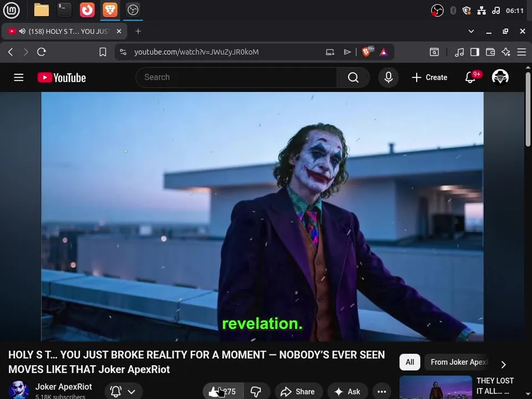Open the media control music note button
Image resolution: width=532 pixels, height=399 pixels.
click(459, 52)
